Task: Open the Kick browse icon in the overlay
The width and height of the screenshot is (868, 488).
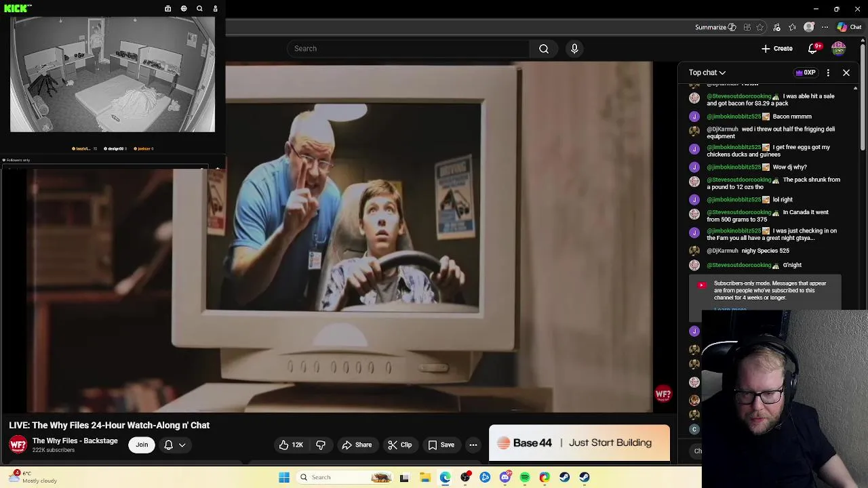Action: coord(167,9)
